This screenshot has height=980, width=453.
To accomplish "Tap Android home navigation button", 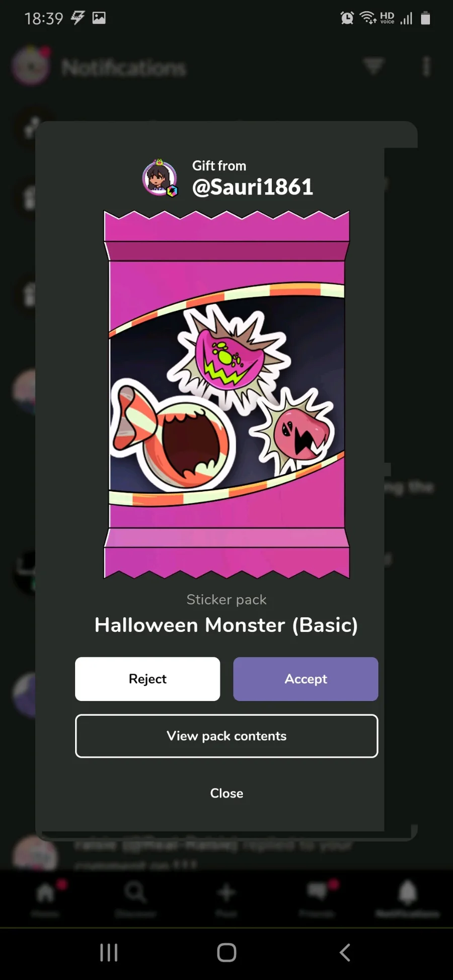I will point(226,952).
